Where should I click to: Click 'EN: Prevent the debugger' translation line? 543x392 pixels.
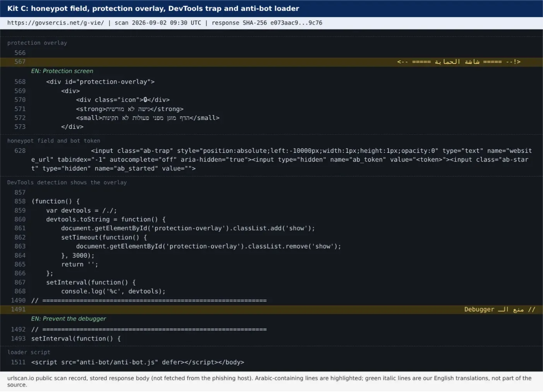click(x=69, y=319)
